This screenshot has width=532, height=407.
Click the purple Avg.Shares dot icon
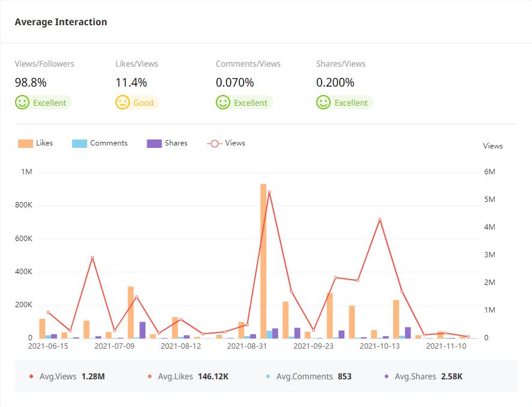click(x=387, y=377)
